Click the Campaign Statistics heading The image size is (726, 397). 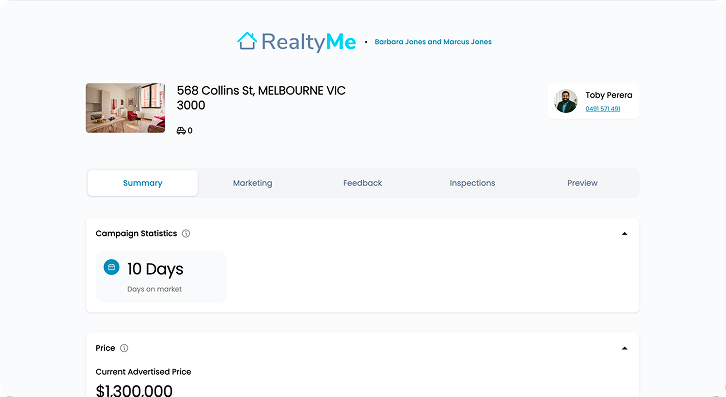tap(136, 233)
